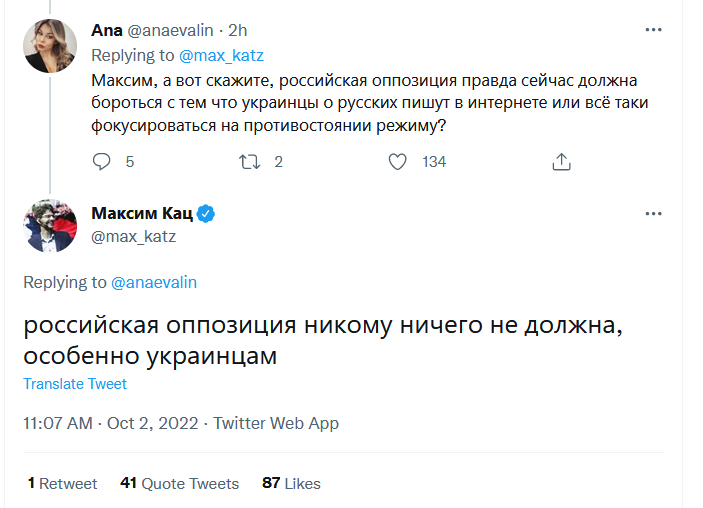Retweet Ana's reply tweet
This screenshot has width=703, height=508.
coord(250,161)
